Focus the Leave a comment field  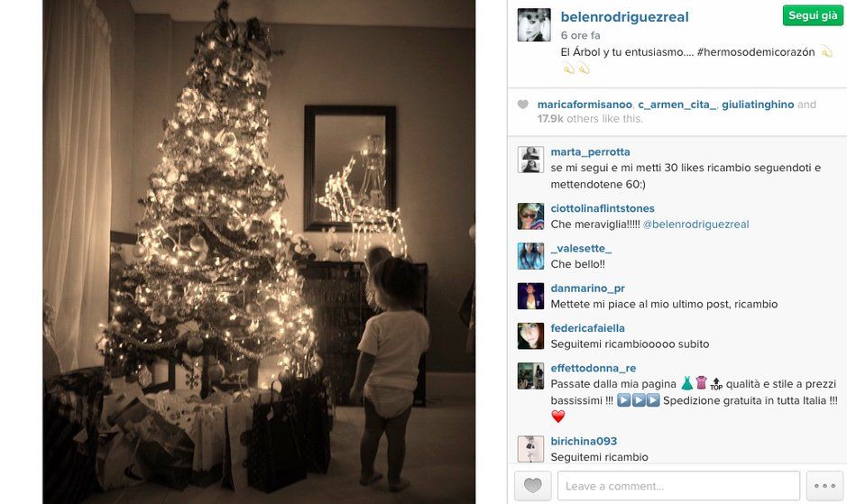[x=678, y=486]
